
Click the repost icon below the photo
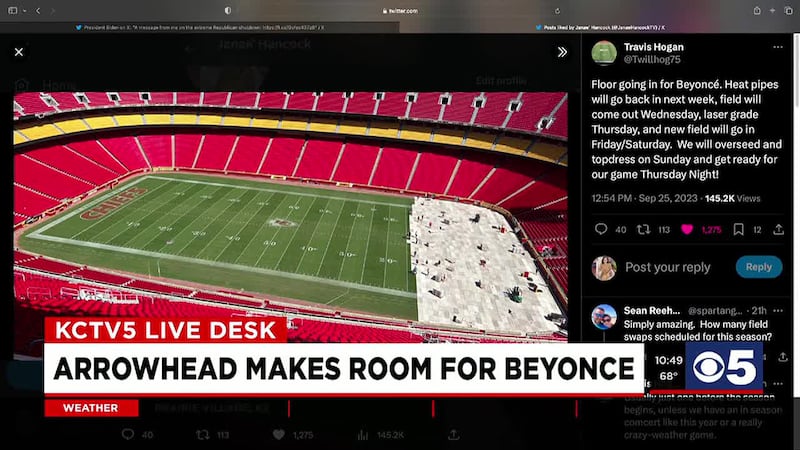pos(203,435)
